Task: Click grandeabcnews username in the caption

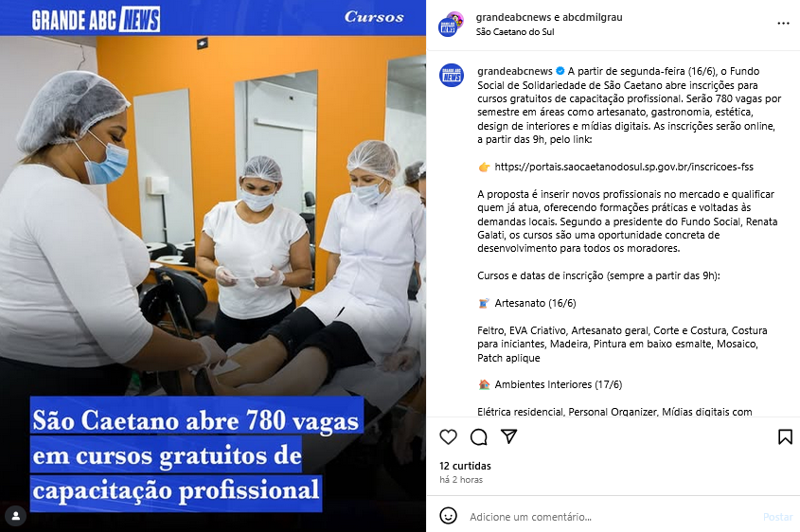Action: (515, 71)
